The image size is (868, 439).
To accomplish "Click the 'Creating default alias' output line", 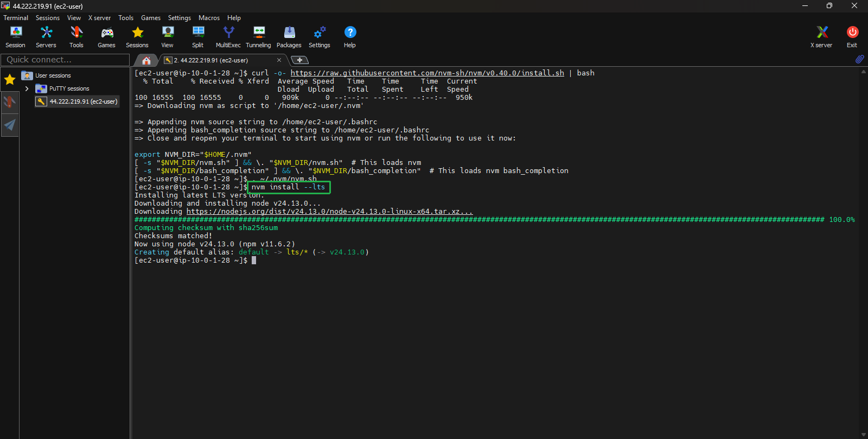I will pyautogui.click(x=252, y=252).
